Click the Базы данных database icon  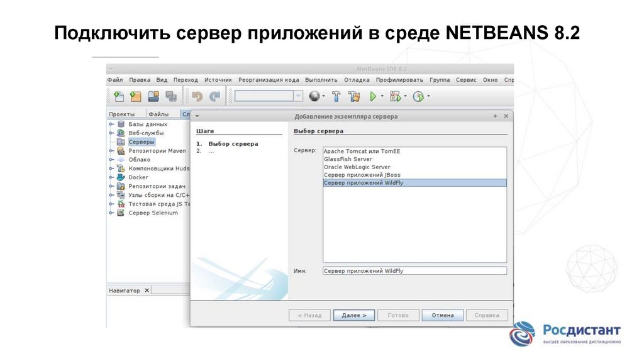tap(121, 124)
